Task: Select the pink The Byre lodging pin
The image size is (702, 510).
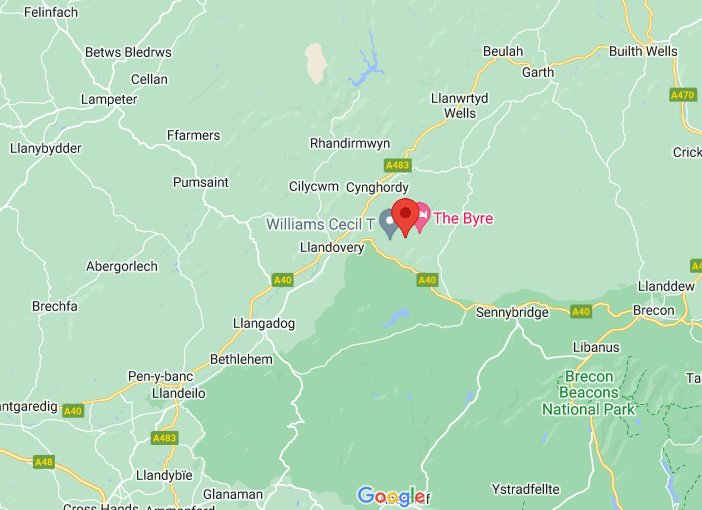Action: point(422,217)
